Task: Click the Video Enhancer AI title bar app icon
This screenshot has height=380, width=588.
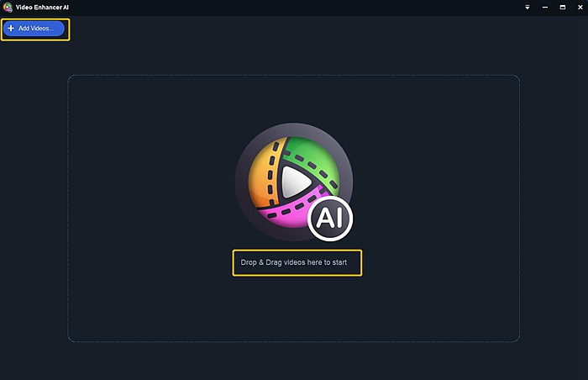Action: [x=8, y=7]
